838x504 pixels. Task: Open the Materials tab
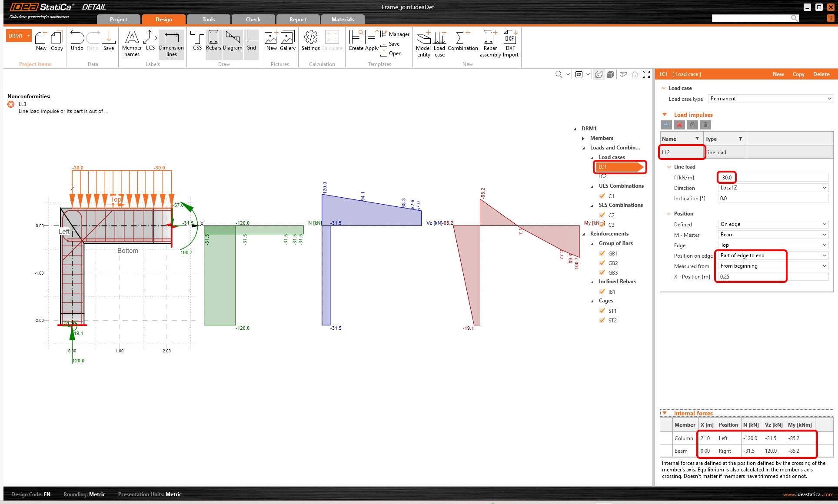tap(343, 19)
